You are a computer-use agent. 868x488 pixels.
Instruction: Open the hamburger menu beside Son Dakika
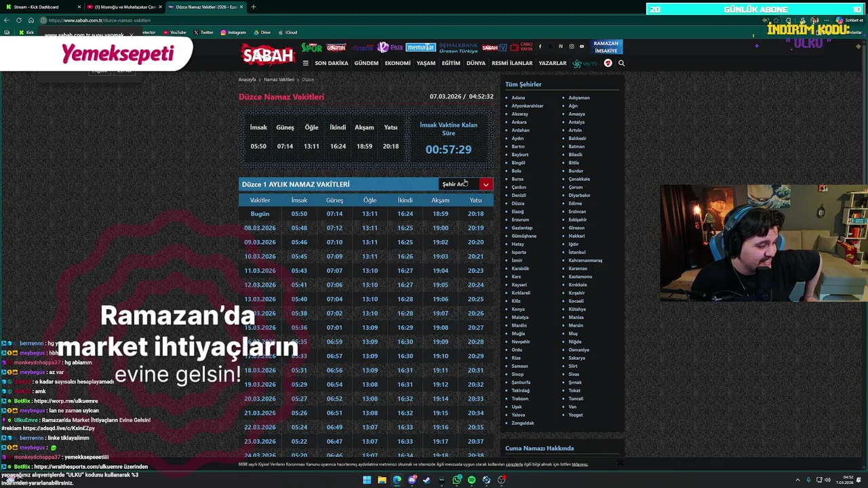(x=305, y=63)
